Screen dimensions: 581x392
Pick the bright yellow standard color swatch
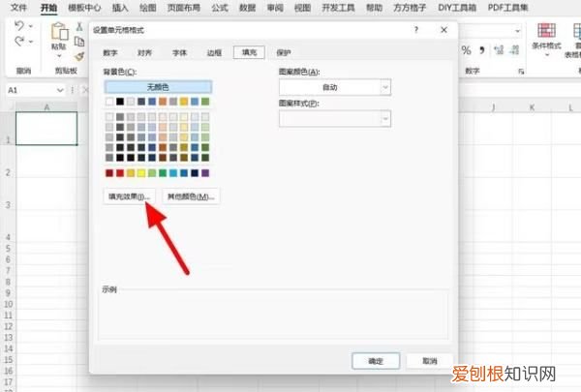click(x=141, y=173)
